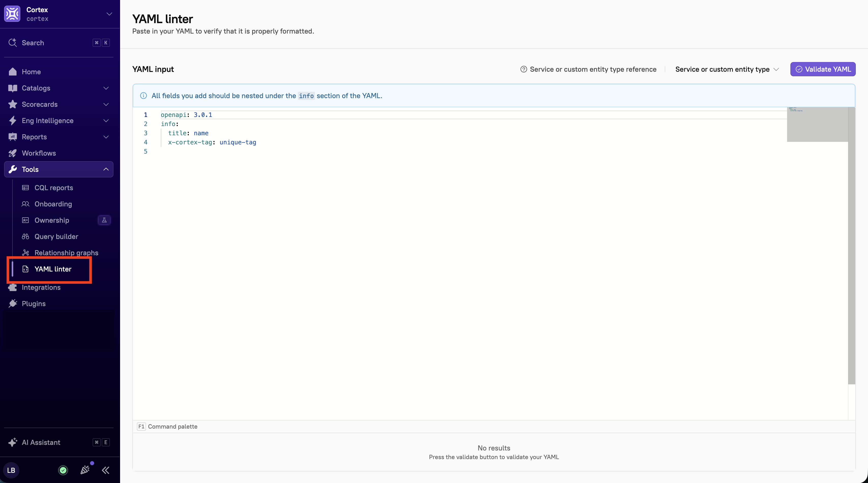
Task: Click the beta flask badge next to Ownership
Action: [x=104, y=220]
